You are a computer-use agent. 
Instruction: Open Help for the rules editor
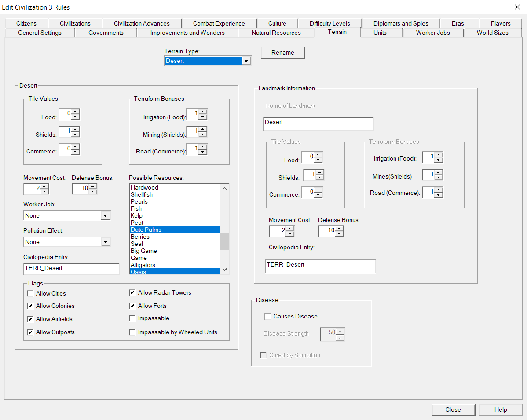tap(501, 409)
